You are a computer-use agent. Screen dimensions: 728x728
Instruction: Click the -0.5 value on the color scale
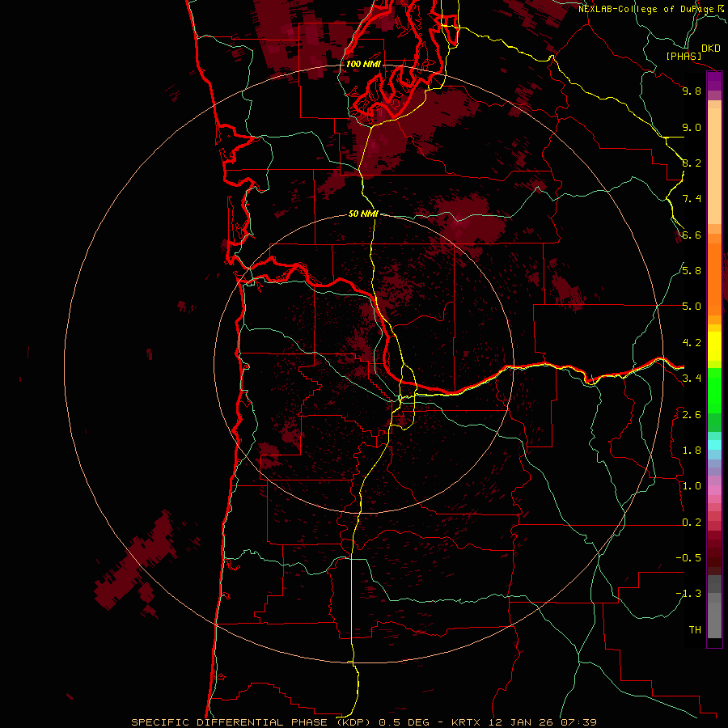[688, 558]
